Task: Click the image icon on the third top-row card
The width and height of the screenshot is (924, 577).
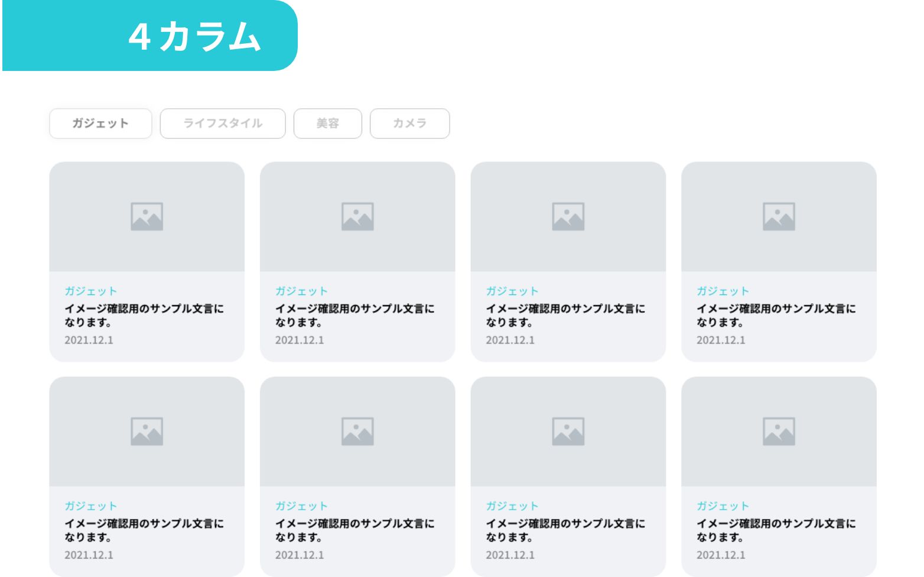Action: [568, 216]
